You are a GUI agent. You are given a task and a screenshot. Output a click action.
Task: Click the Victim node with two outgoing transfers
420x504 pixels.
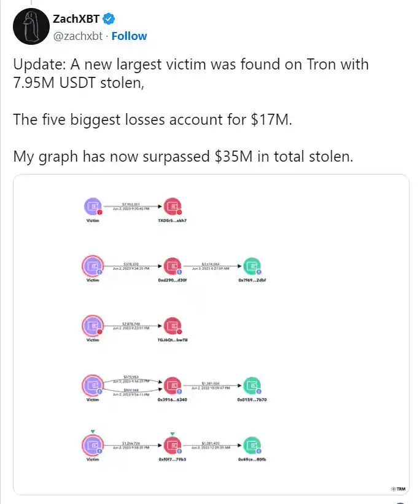[x=92, y=385]
